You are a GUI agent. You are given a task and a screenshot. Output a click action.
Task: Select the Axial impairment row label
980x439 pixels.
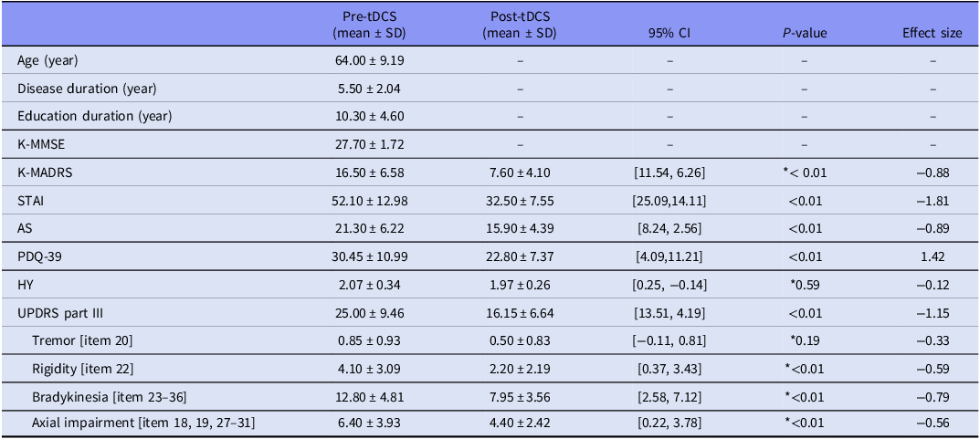143,424
